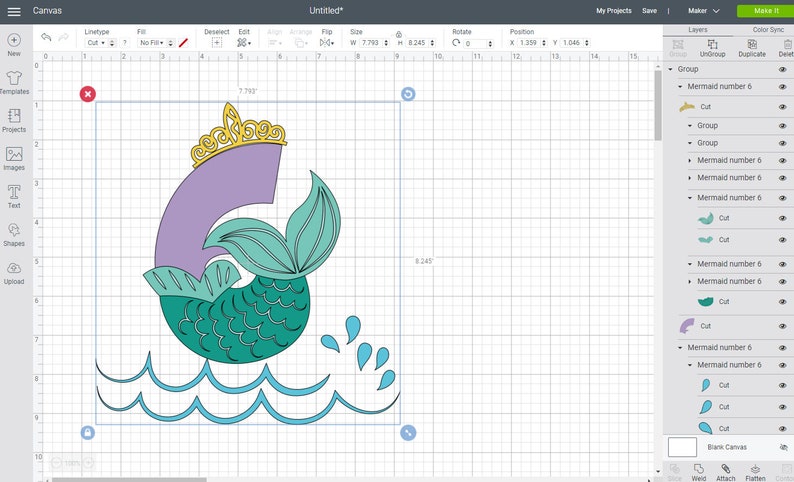Click the green Make It button
This screenshot has height=482, width=794.
point(766,11)
